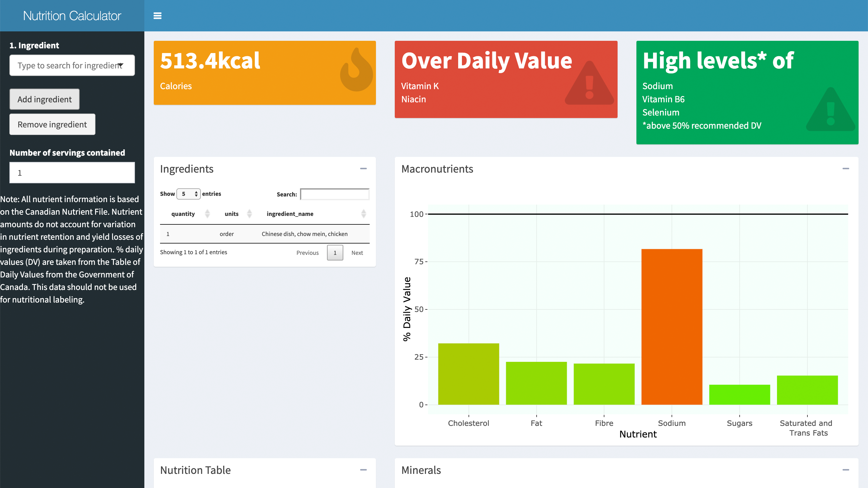Toggle the sidebar hamburger menu icon
The image size is (868, 488).
tap(157, 16)
